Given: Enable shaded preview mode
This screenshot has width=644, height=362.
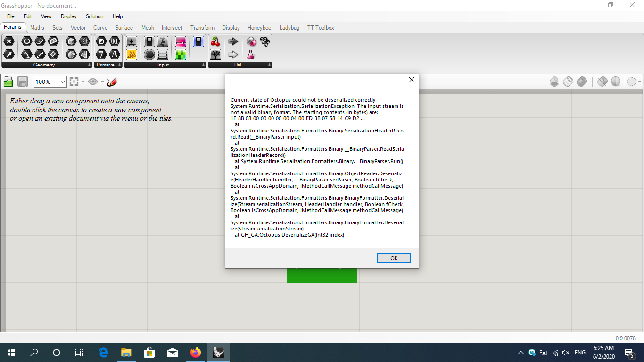Looking at the screenshot, I should tap(582, 82).
